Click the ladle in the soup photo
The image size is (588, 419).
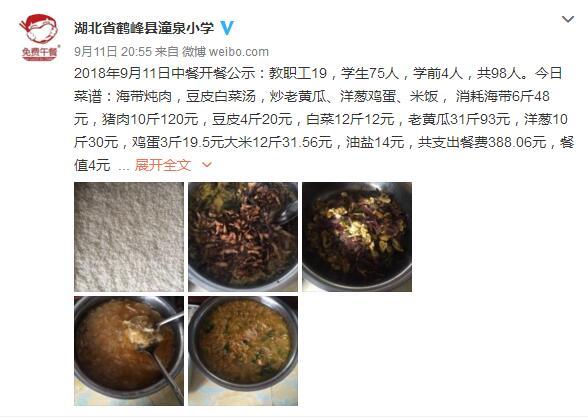pyautogui.click(x=161, y=353)
